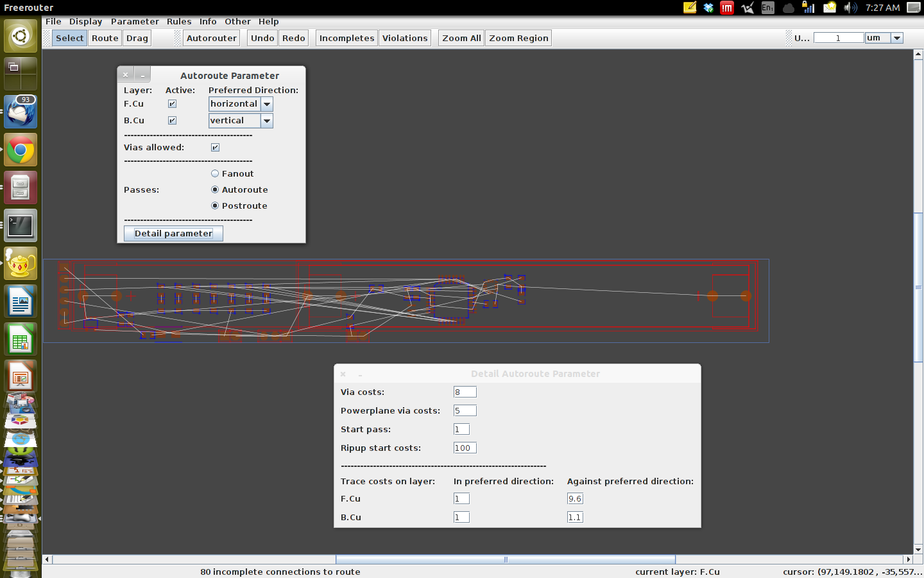Open LibreOffice Writer from the dock
The width and height of the screenshot is (924, 578).
(x=21, y=301)
